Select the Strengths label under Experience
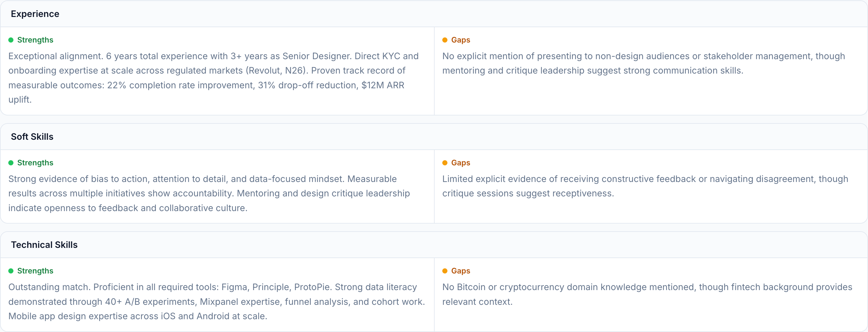This screenshot has height=332, width=868. click(x=35, y=40)
